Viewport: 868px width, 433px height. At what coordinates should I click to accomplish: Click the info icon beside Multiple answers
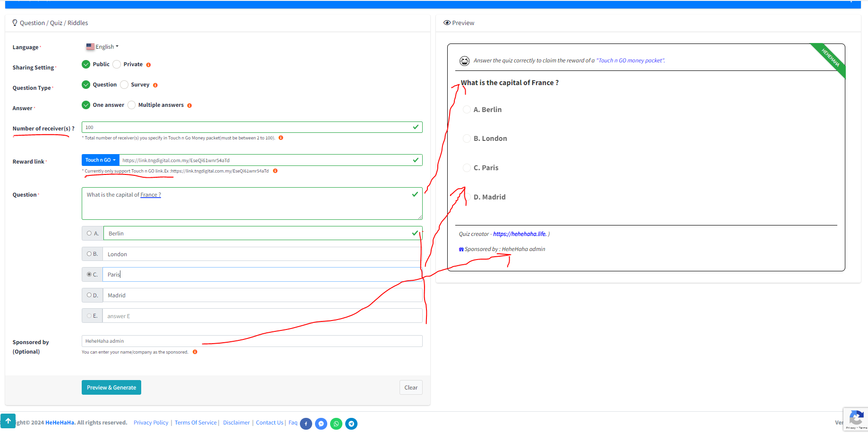pos(189,105)
